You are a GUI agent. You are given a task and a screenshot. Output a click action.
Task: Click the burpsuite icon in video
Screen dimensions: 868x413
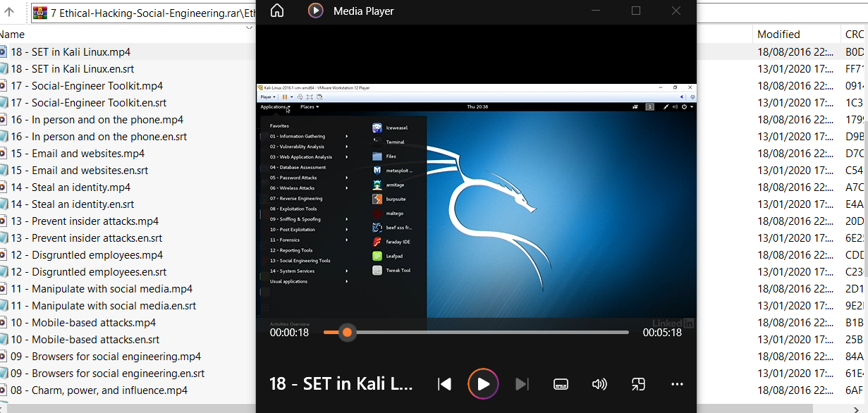[377, 199]
